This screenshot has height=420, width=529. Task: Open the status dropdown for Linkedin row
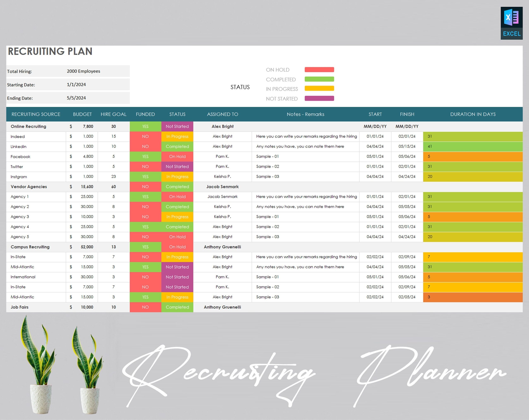177,146
